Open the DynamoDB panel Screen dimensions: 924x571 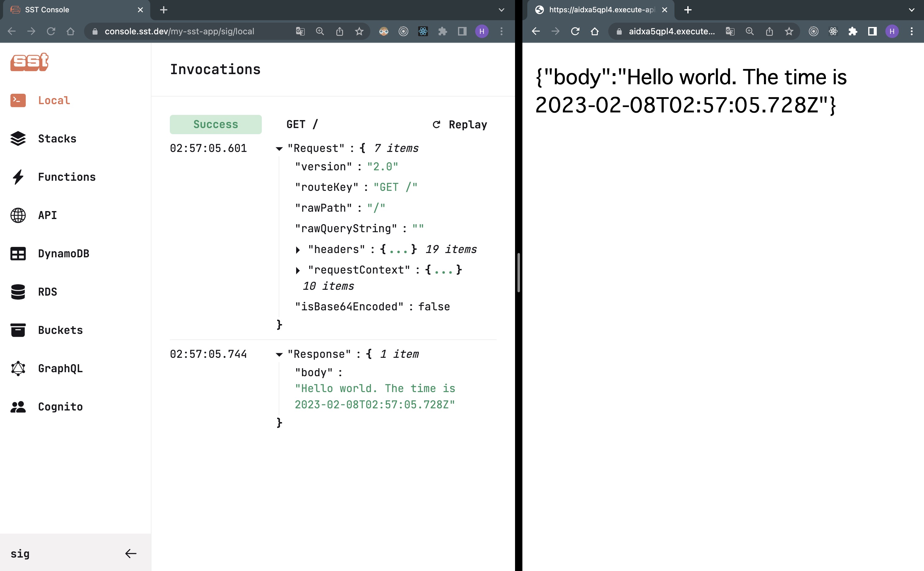[63, 253]
